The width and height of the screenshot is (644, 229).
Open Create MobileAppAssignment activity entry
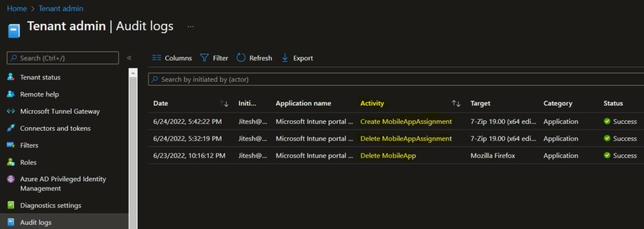coord(406,121)
